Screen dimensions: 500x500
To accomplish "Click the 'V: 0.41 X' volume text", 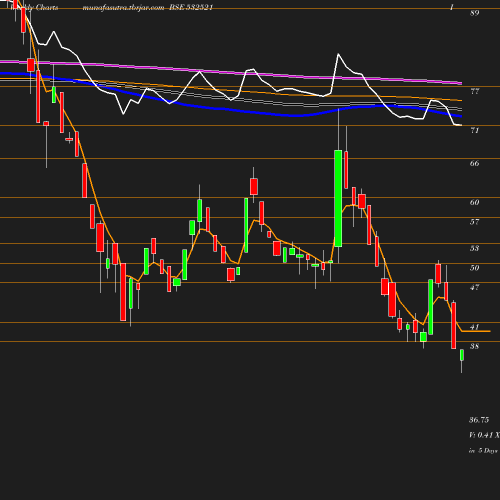I will 484,435.
